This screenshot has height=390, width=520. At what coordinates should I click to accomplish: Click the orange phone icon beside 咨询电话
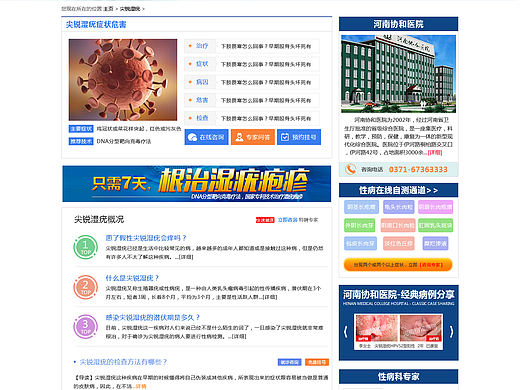coord(350,169)
